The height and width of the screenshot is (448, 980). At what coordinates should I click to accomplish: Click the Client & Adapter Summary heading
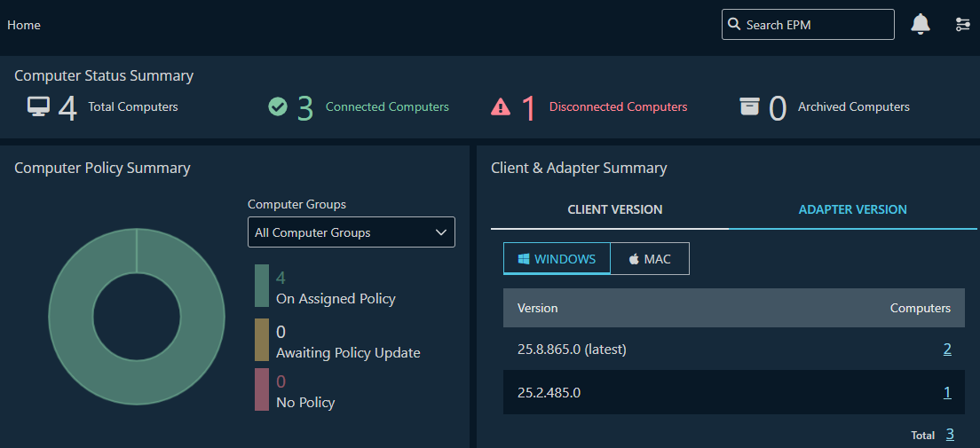[x=579, y=168]
